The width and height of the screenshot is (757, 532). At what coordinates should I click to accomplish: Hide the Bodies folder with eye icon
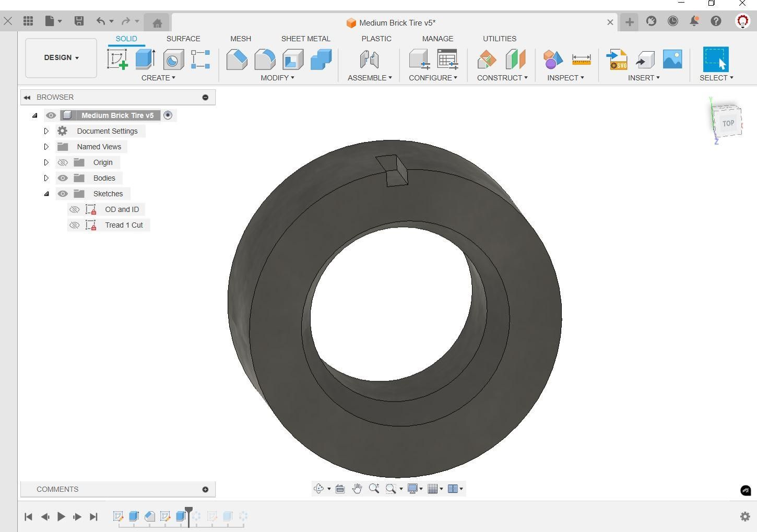coord(63,178)
